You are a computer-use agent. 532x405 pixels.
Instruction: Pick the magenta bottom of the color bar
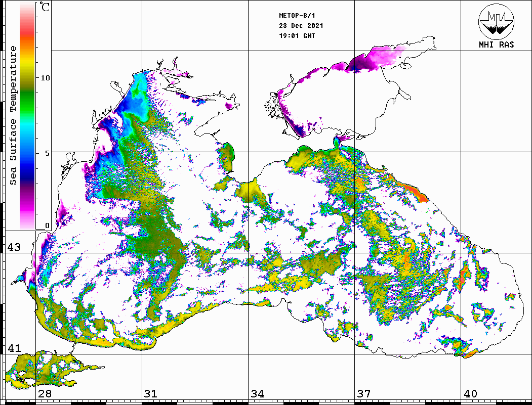click(x=27, y=208)
